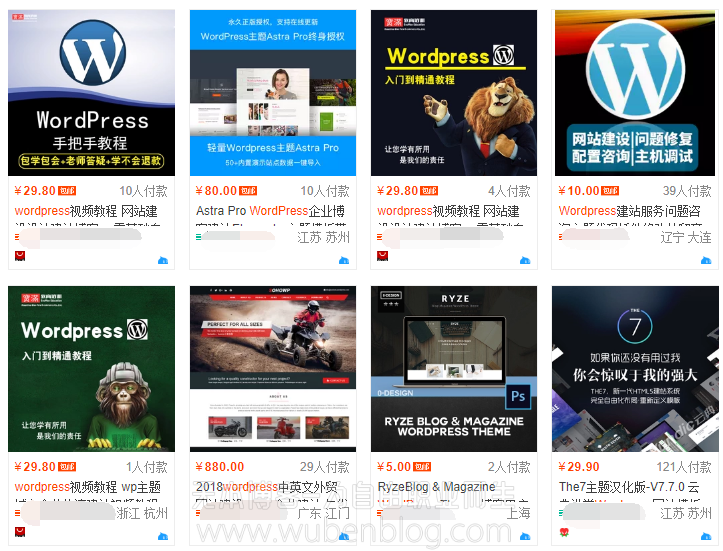This screenshot has width=723, height=551.
Task: Click the Tmall icon under the 1人付款 listing
Action: click(20, 532)
